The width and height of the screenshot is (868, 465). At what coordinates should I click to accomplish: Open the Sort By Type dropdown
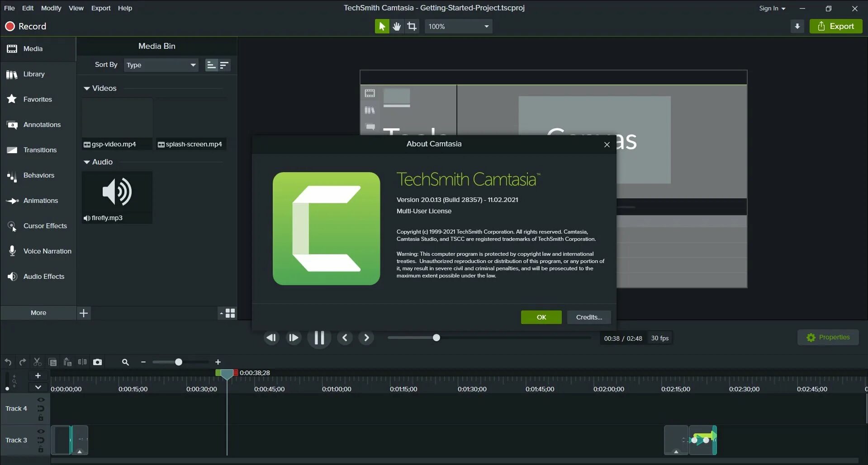[161, 65]
